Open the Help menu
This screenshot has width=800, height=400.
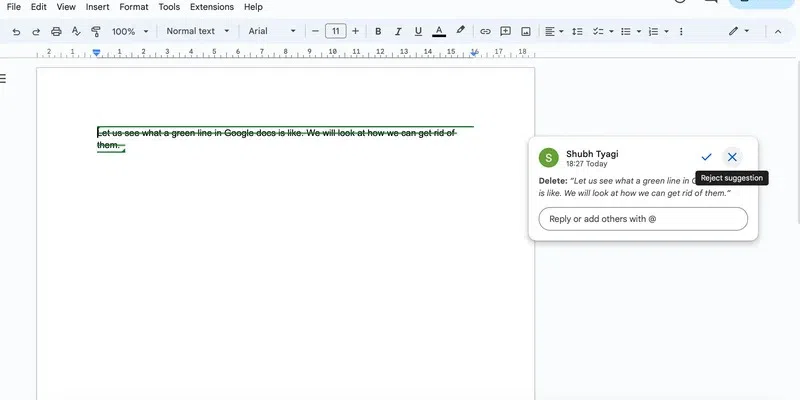click(253, 7)
